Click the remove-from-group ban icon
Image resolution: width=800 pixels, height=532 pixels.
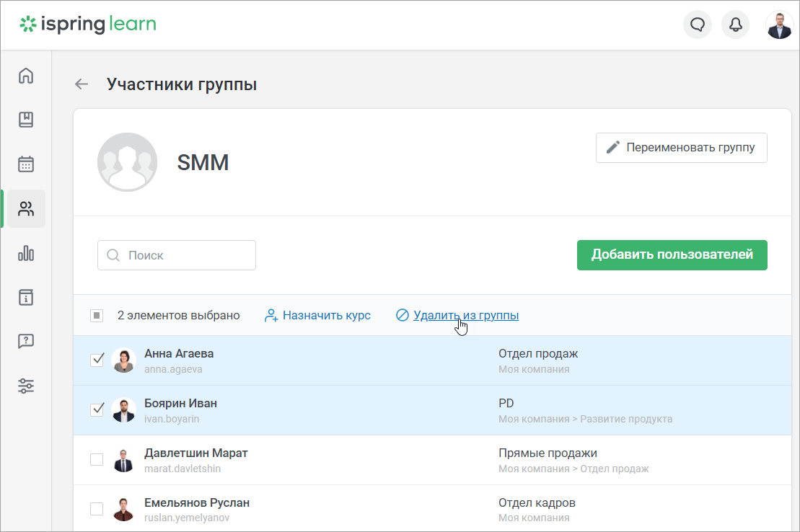point(402,315)
